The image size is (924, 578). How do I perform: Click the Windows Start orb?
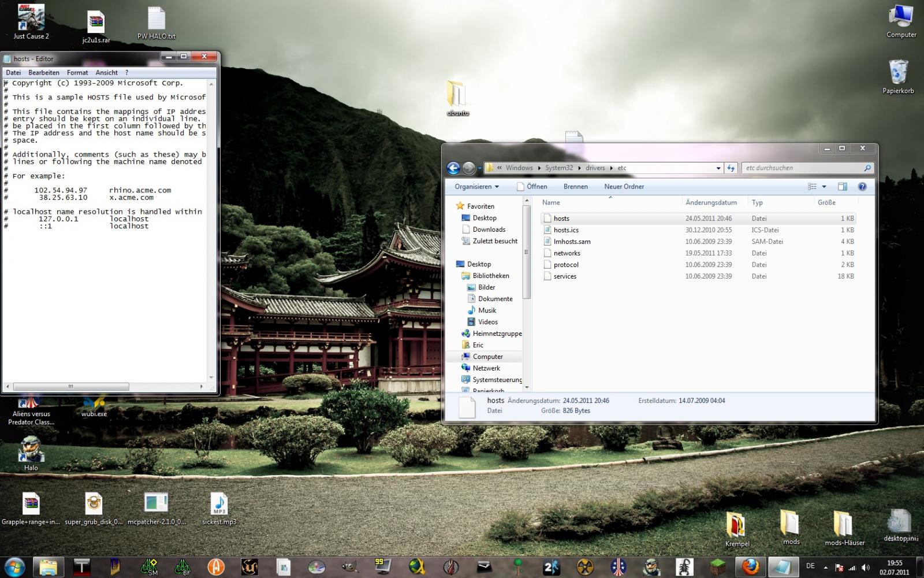(x=14, y=566)
